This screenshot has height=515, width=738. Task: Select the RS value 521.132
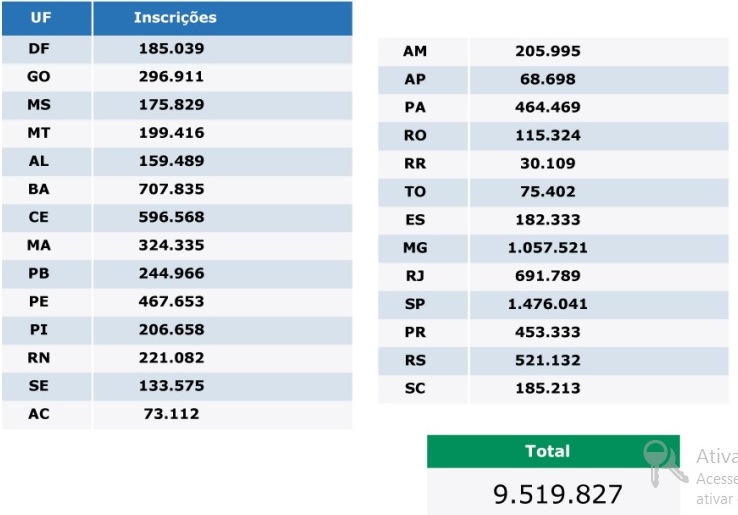[547, 360]
